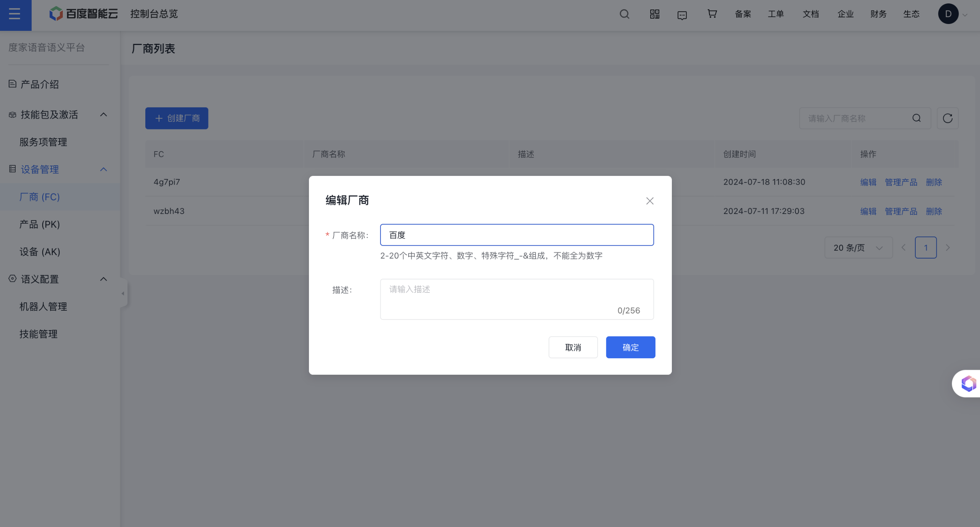
Task: Click the user avatar D
Action: [x=948, y=14]
